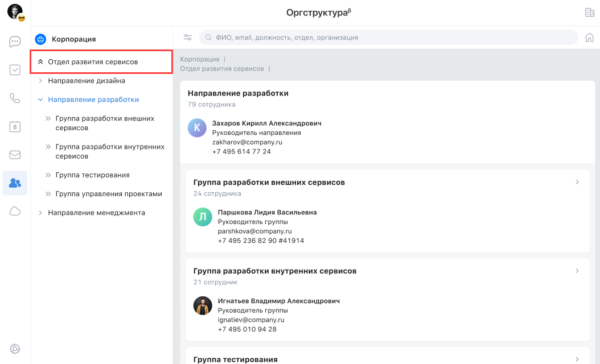Open the chats icon in left sidebar
This screenshot has width=600, height=364.
click(x=15, y=42)
